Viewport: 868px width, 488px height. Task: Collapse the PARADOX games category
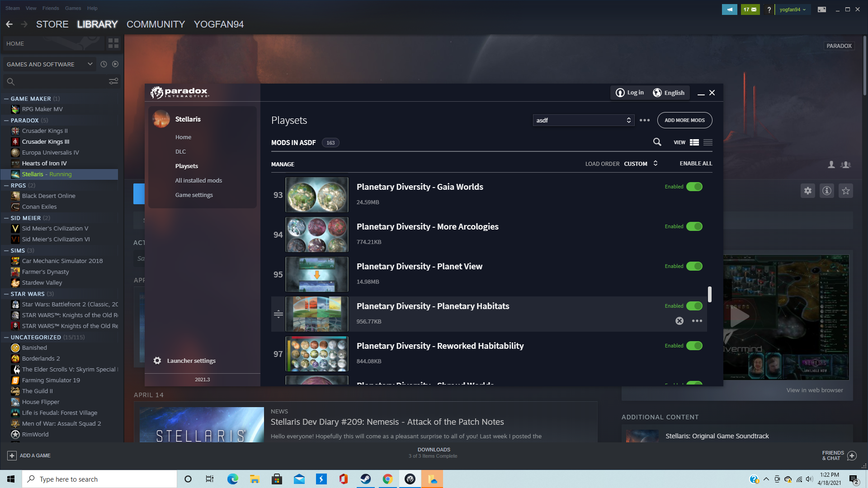(x=6, y=120)
